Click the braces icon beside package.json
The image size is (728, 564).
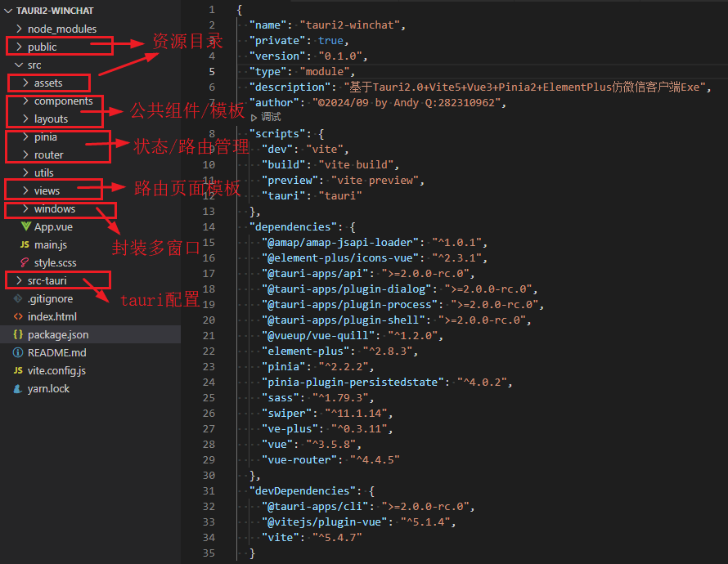[18, 334]
